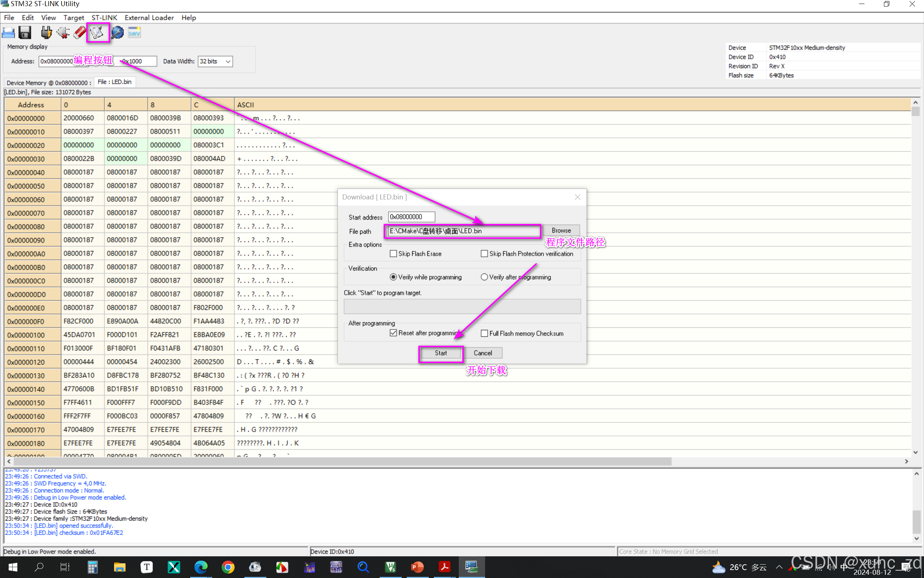The height and width of the screenshot is (578, 924).
Task: Click the Address column header
Action: point(32,105)
